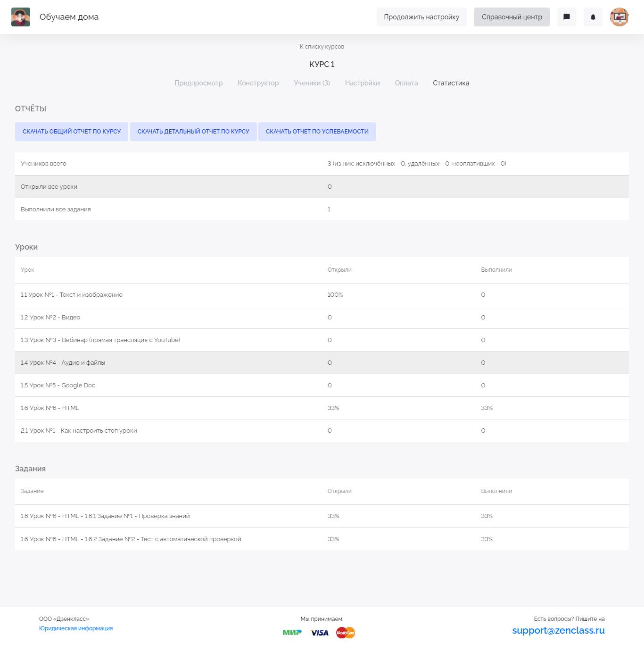Open the chat messages icon
The height and width of the screenshot is (661, 644).
567,17
